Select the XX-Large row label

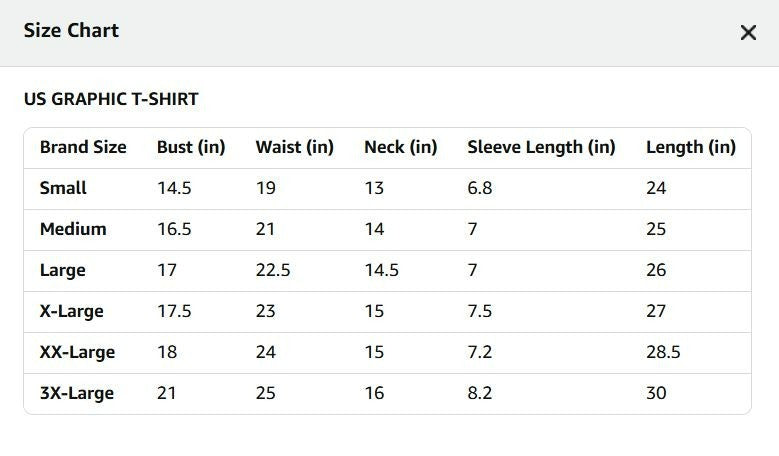tap(77, 352)
